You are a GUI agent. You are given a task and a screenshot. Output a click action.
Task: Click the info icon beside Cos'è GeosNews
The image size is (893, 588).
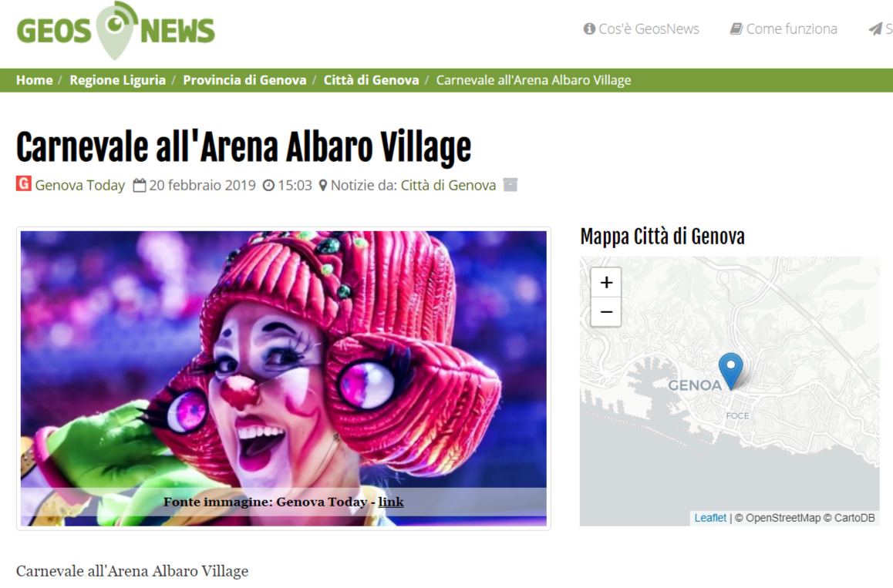[589, 29]
